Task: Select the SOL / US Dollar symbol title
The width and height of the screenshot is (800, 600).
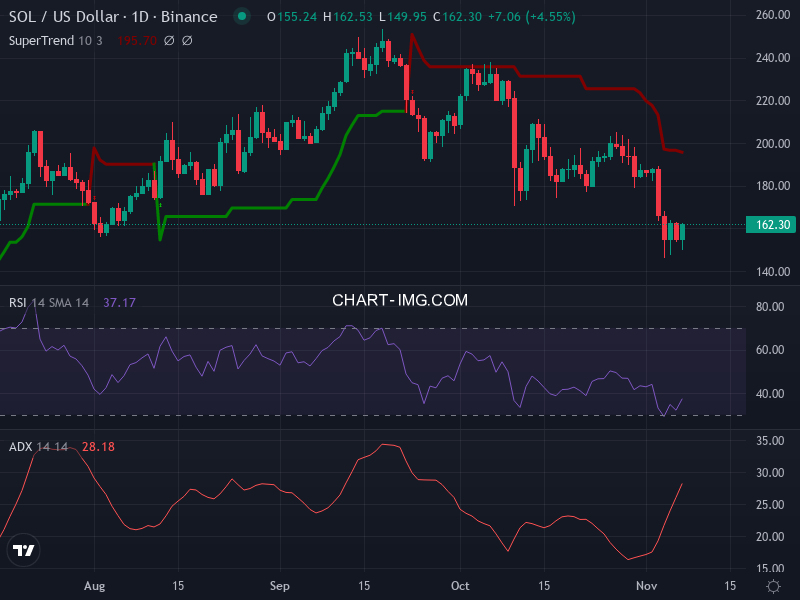Action: (x=113, y=17)
